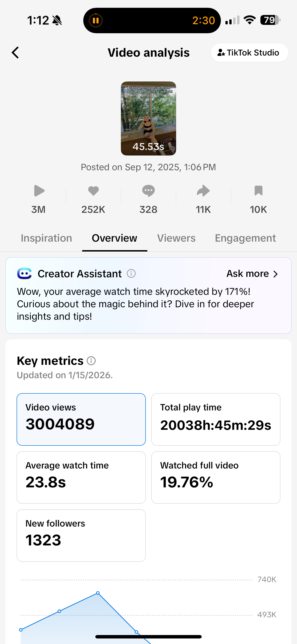
Task: Select the New followers metric card
Action: point(81,535)
